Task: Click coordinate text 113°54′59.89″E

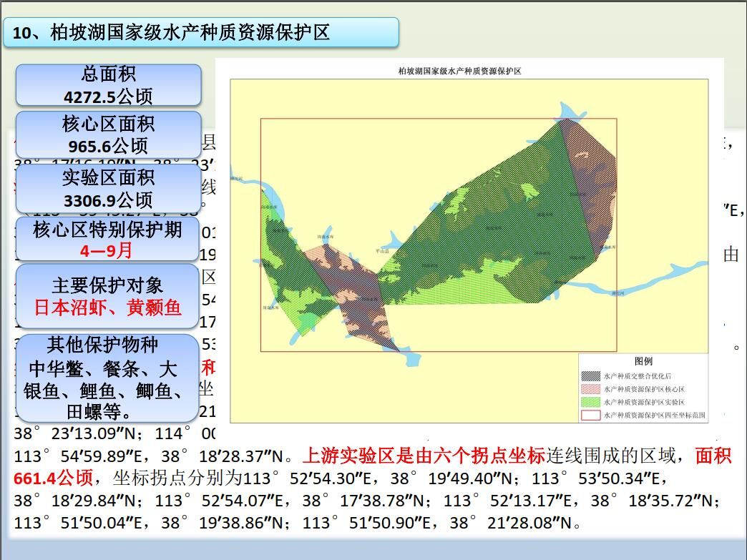Action: (78, 456)
